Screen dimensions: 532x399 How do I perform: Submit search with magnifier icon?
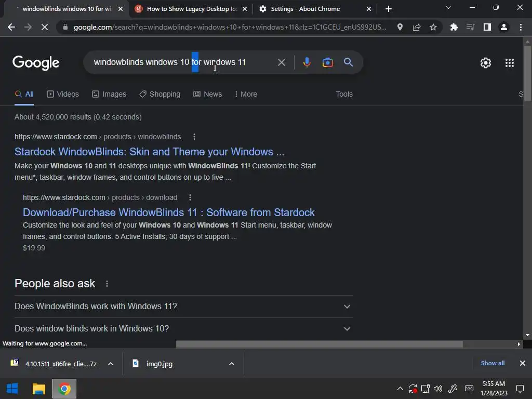pos(348,62)
